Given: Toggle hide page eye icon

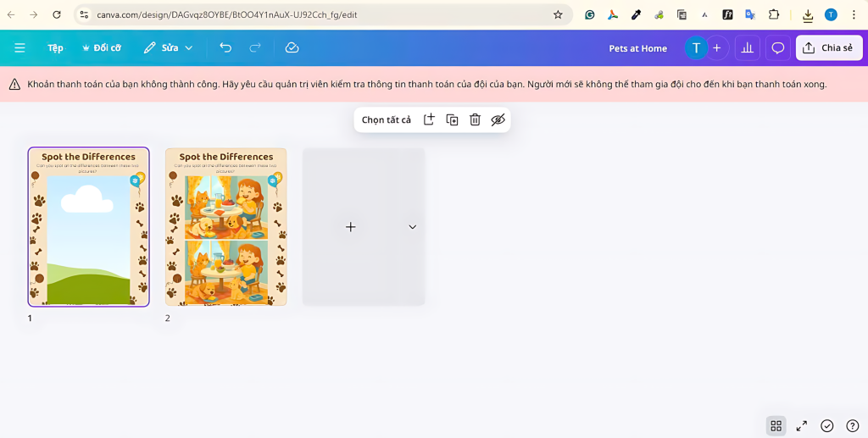Looking at the screenshot, I should click(498, 119).
